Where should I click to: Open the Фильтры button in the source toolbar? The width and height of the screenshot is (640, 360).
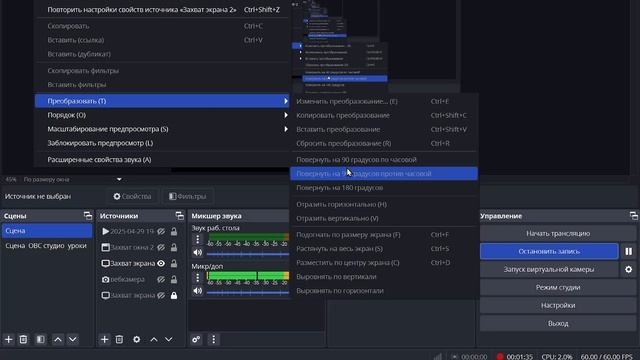point(188,196)
